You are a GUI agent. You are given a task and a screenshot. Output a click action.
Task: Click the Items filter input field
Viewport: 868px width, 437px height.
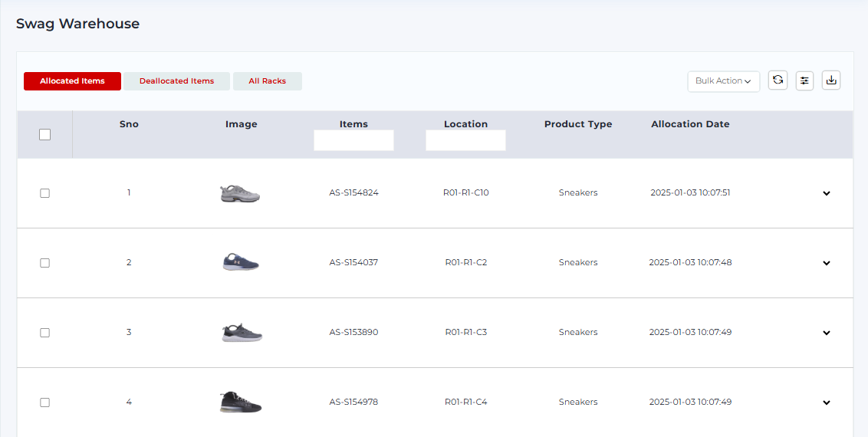[x=353, y=140]
